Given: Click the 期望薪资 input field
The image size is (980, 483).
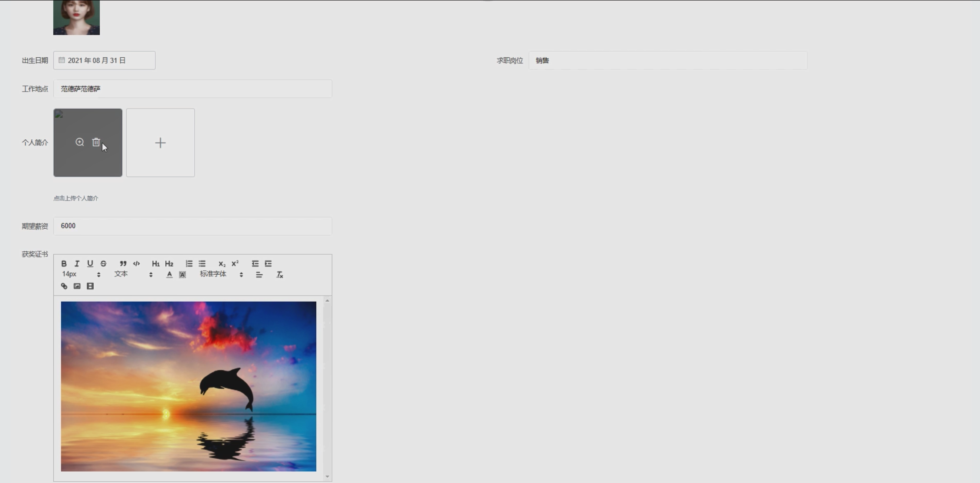Looking at the screenshot, I should click(193, 226).
